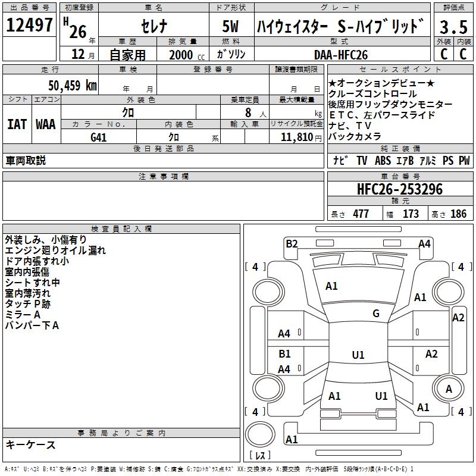Click バックカメラ sales point line

point(355,136)
